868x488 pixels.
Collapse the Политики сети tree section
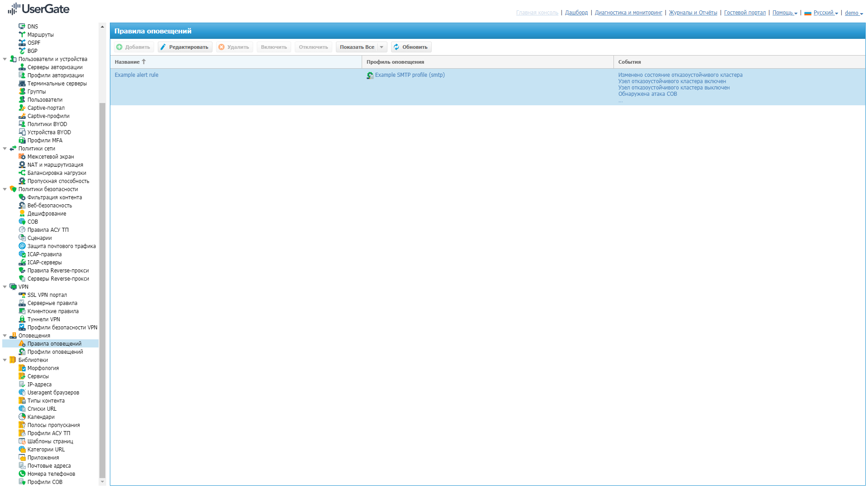(5, 148)
